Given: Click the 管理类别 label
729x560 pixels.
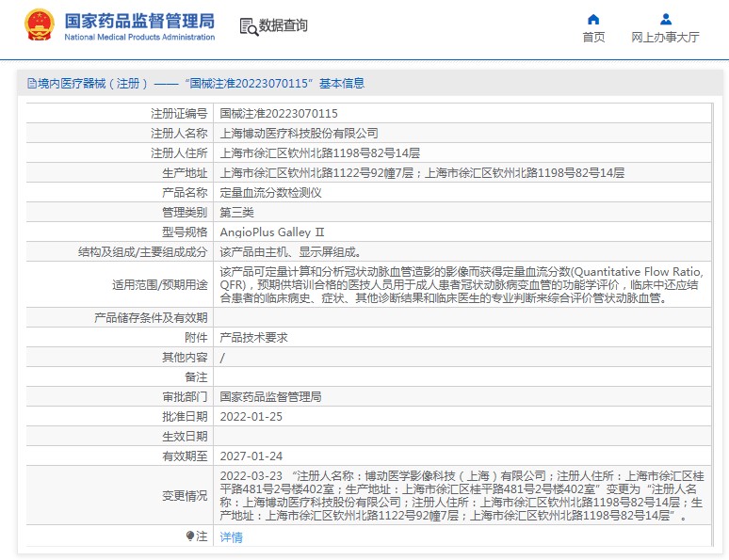Looking at the screenshot, I should (x=185, y=213).
